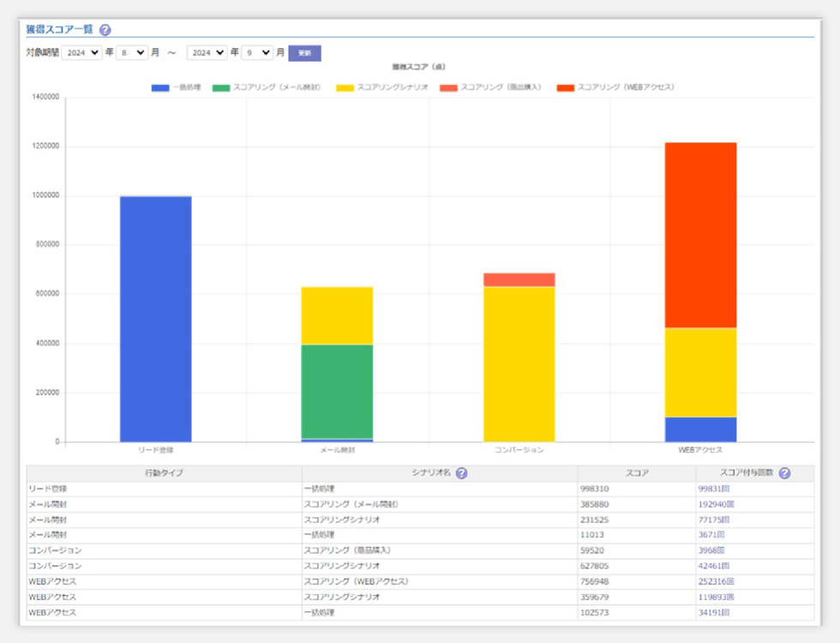
Task: Open the 252316回 count link
Action: 716,581
